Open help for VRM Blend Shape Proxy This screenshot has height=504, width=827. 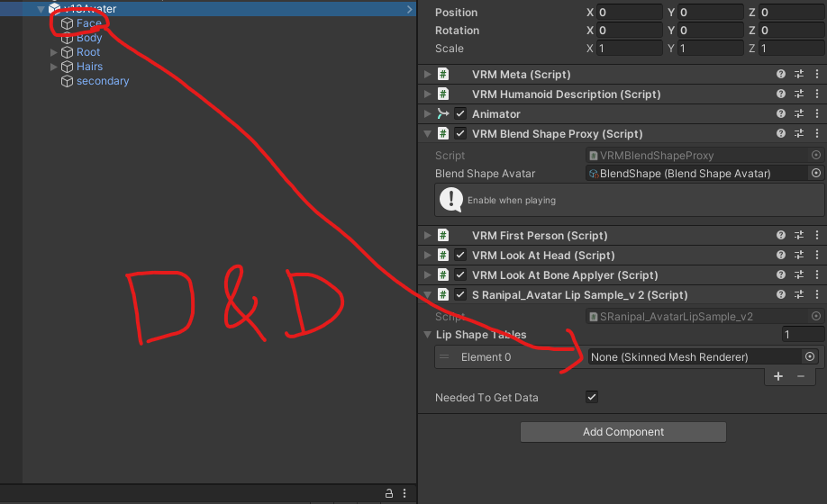(x=781, y=134)
